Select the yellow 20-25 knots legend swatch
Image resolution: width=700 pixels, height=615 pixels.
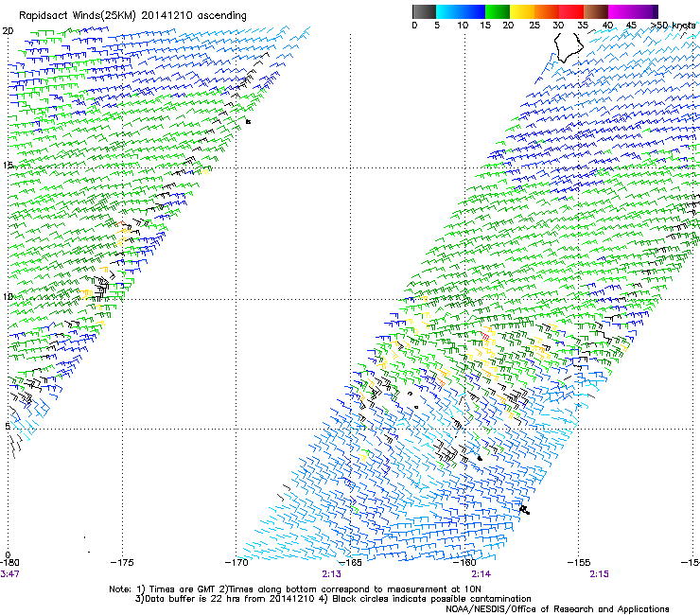[522, 11]
